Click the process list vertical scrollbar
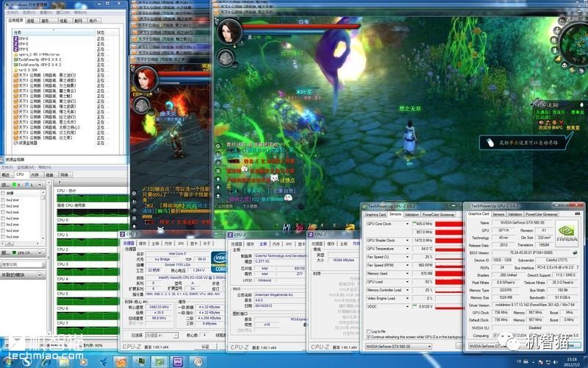 pyautogui.click(x=43, y=214)
